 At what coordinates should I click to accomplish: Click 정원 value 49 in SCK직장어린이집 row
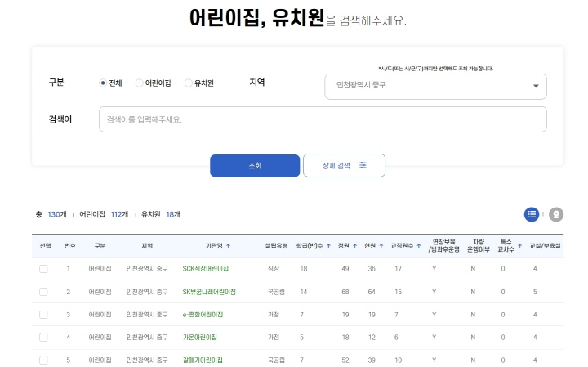point(345,269)
